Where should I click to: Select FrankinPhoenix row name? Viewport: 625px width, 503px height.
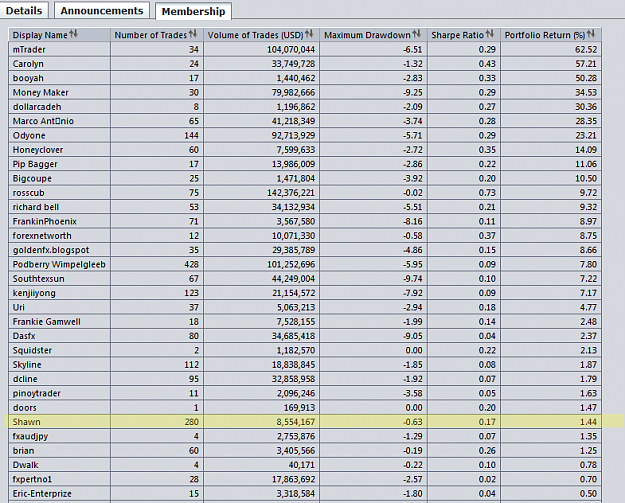[44, 222]
